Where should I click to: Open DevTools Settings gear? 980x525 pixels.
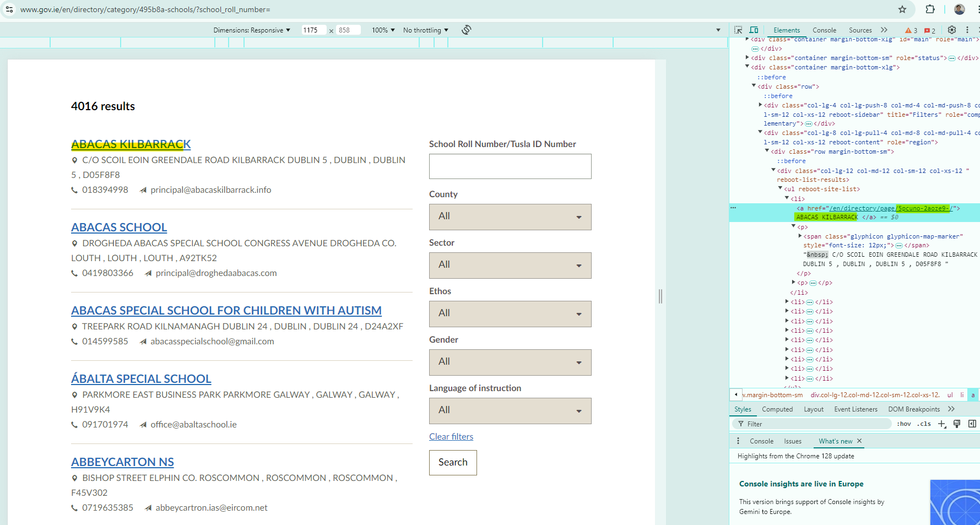(x=951, y=30)
